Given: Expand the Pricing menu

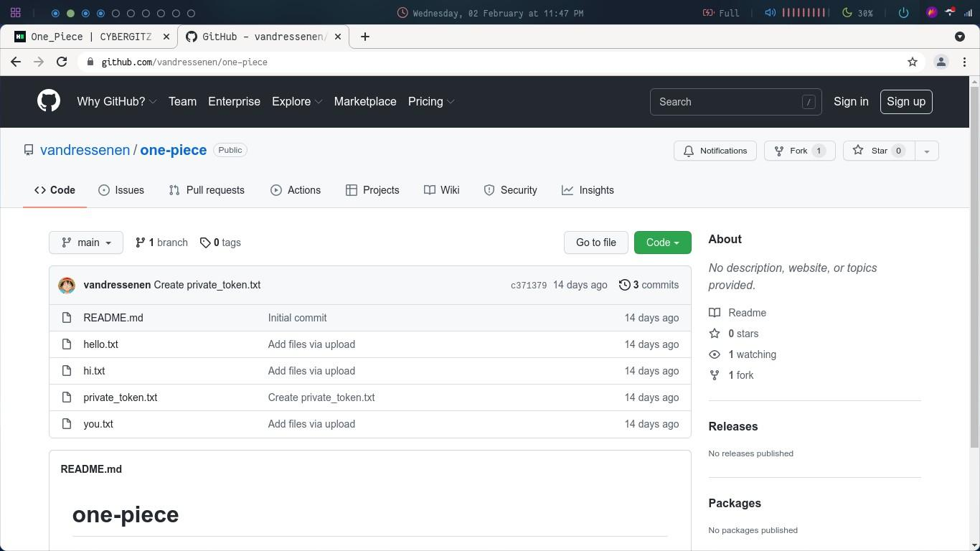Looking at the screenshot, I should coord(431,101).
